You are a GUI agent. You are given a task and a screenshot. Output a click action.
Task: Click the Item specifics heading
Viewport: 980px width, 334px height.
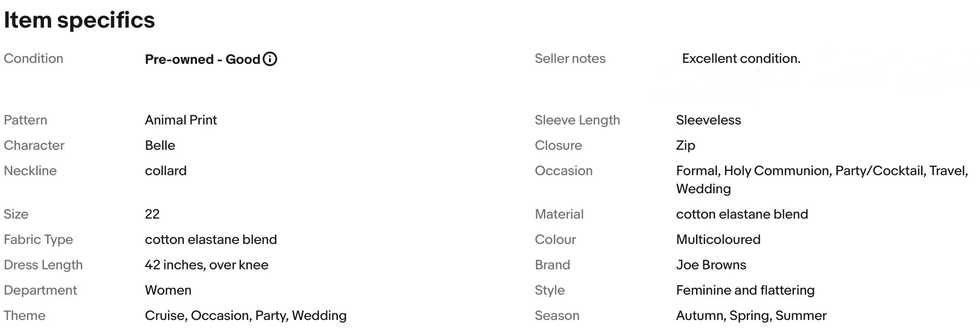[x=80, y=21]
